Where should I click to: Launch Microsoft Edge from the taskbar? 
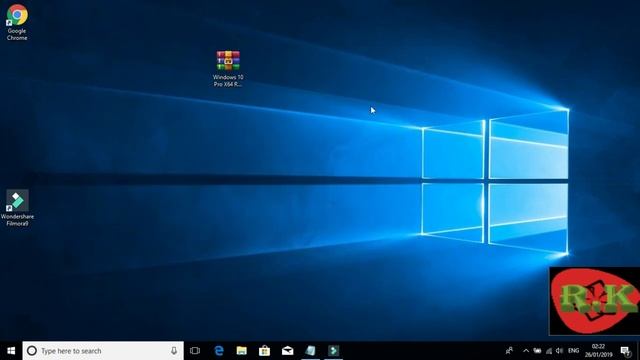point(219,351)
